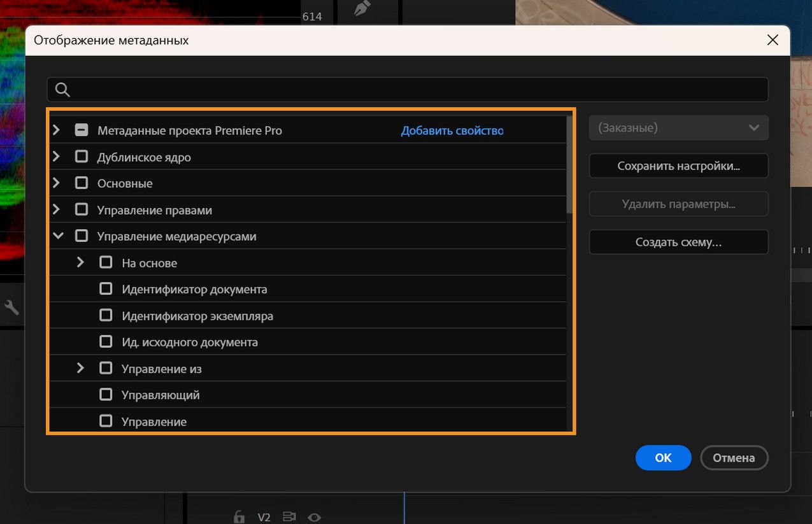Cancel the metadata dialog via Отмена
Screen dimensions: 812x524
tap(734, 458)
